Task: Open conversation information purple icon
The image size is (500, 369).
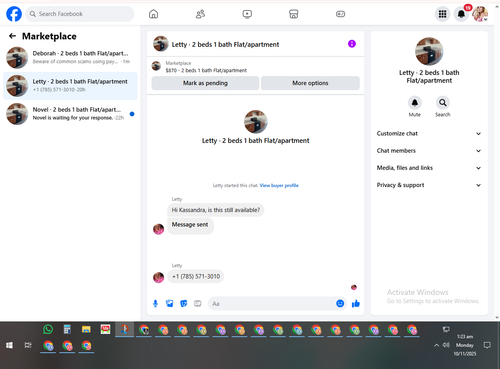Action: coord(352,44)
